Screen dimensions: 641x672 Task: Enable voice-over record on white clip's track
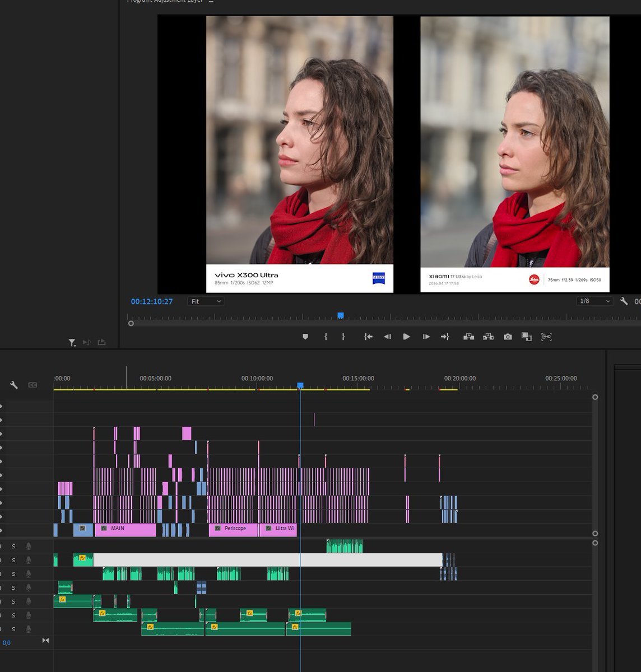(x=28, y=560)
